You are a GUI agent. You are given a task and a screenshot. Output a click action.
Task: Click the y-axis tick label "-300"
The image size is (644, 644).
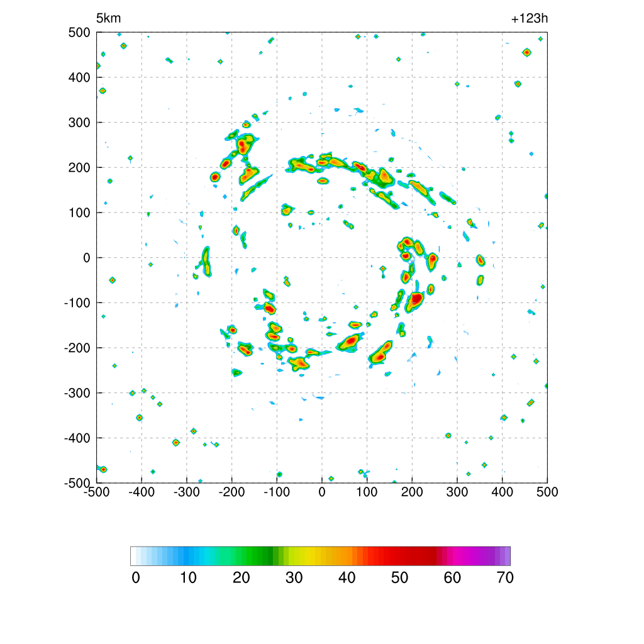[77, 393]
